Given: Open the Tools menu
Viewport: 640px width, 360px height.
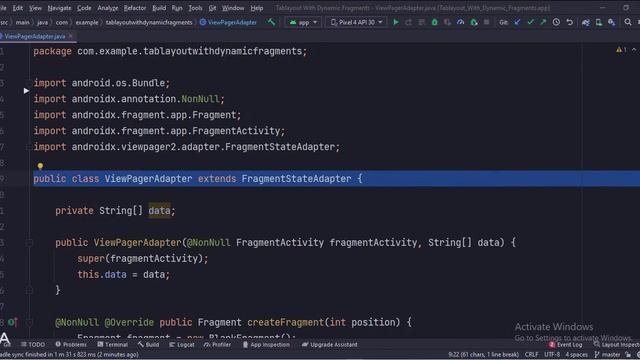Looking at the screenshot, I should click(195, 8).
